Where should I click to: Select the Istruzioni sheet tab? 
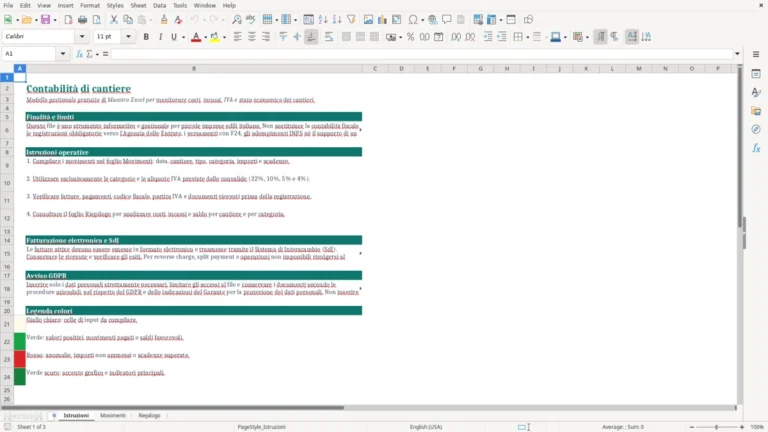76,415
